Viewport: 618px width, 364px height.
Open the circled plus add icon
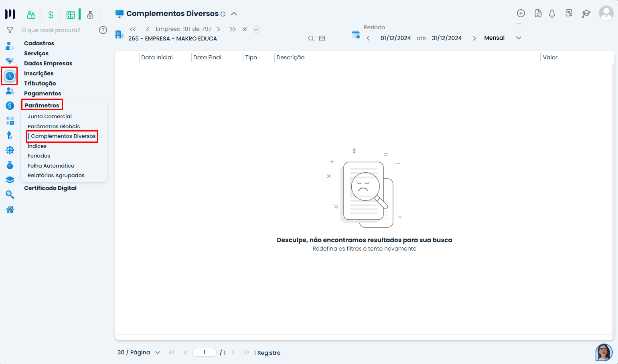pos(521,13)
